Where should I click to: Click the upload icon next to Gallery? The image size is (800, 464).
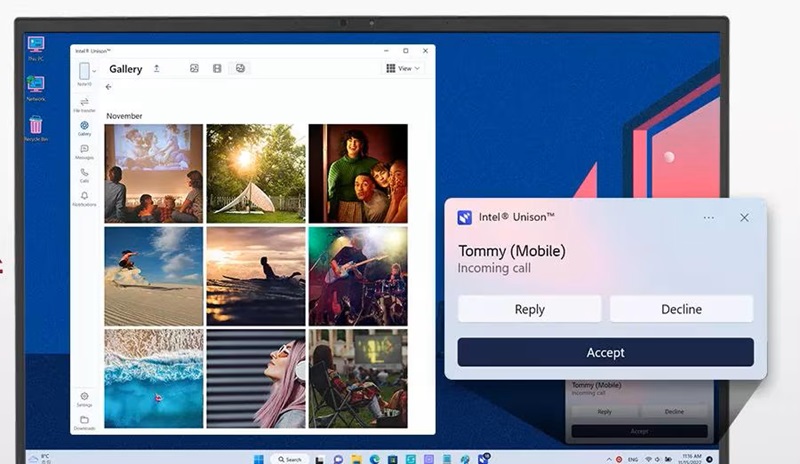tap(157, 68)
